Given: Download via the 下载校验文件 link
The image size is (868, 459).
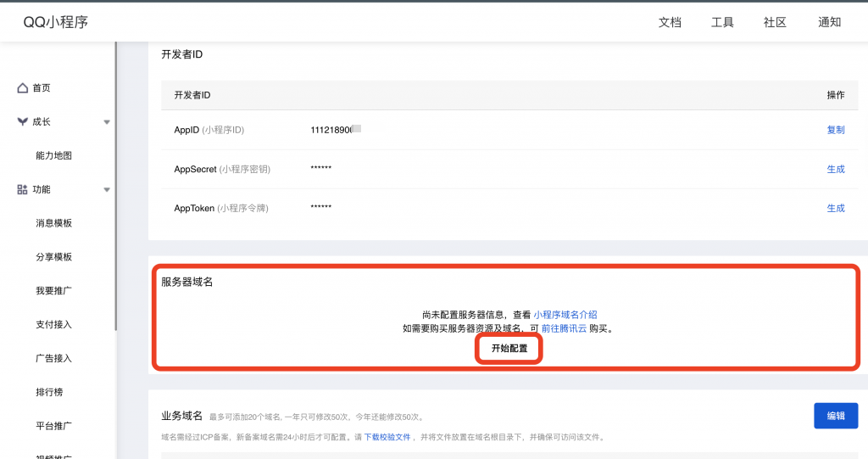Looking at the screenshot, I should point(387,437).
